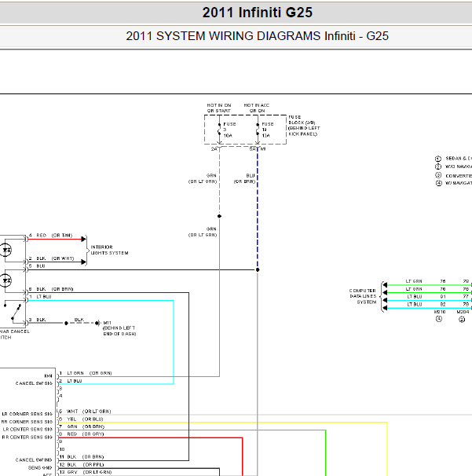Image resolution: width=472 pixels, height=476 pixels.
Task: Click the "4 RED (OR TAN)" wire label
Action: (x=51, y=236)
